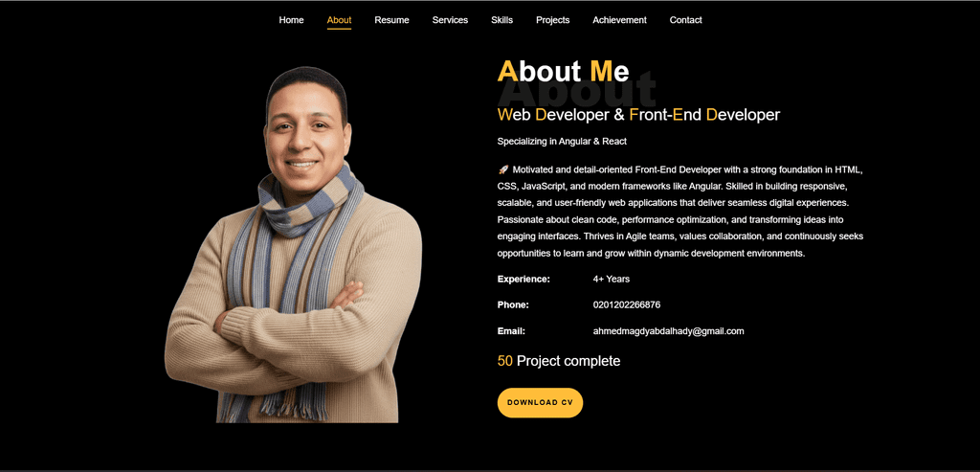Navigate to the Achievement section
The width and height of the screenshot is (980, 472).
pyautogui.click(x=619, y=20)
